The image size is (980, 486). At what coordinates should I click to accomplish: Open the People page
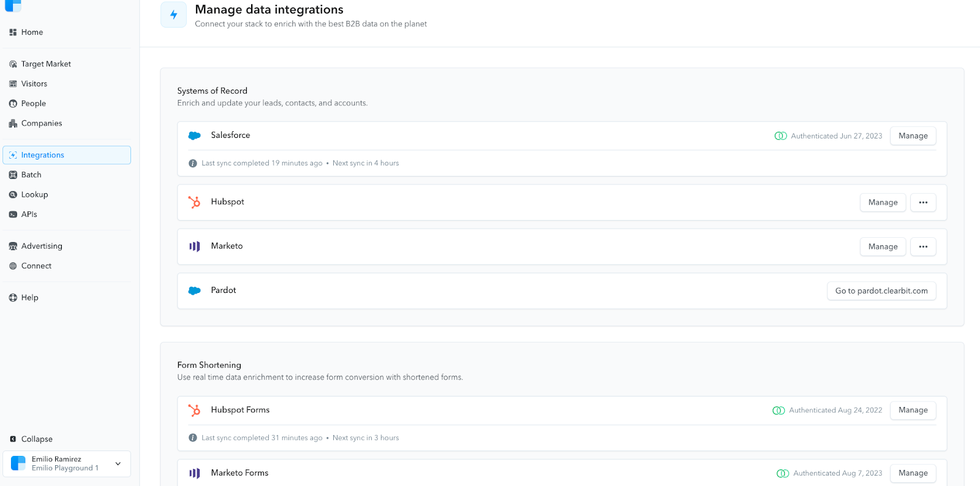tap(67, 104)
